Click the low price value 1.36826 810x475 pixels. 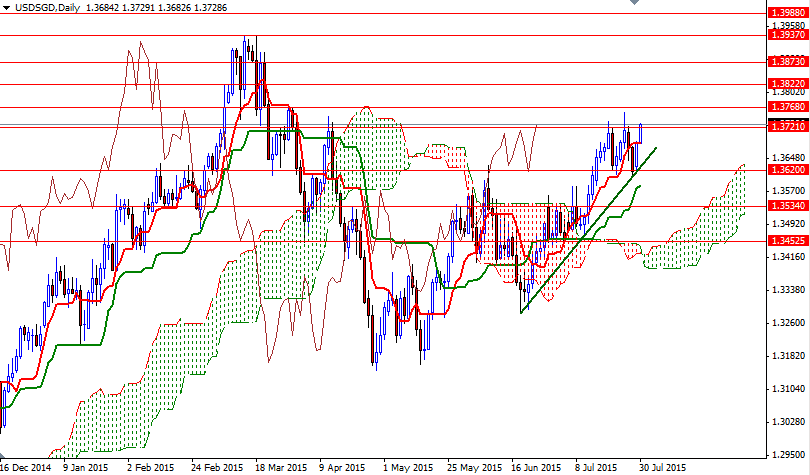pos(174,8)
